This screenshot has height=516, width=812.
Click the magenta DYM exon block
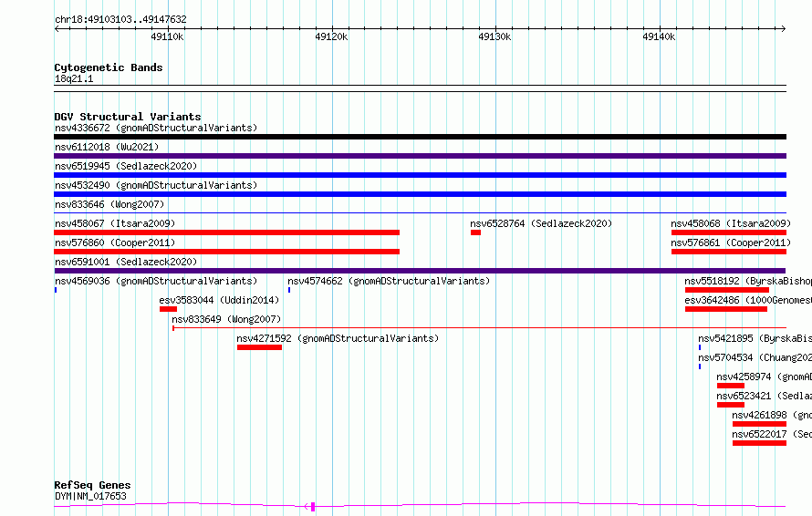(x=313, y=507)
